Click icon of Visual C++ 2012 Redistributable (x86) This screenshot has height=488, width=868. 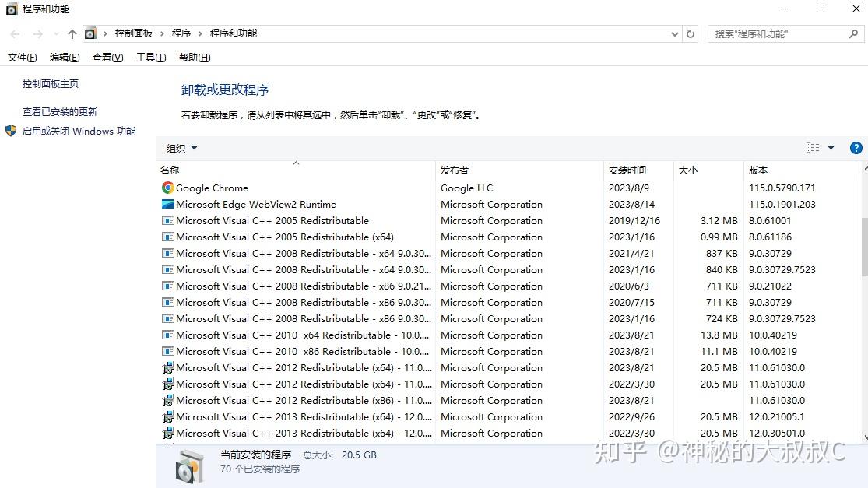coord(167,400)
